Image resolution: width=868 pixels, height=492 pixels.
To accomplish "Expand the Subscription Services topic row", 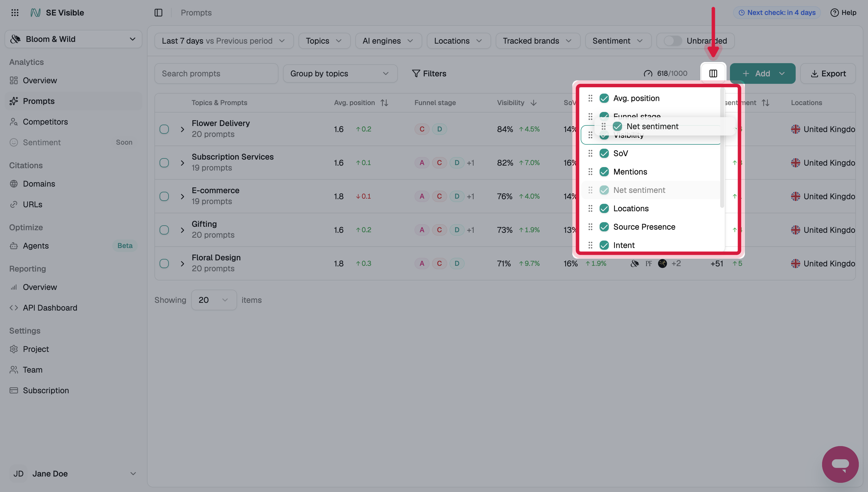I will pos(183,163).
